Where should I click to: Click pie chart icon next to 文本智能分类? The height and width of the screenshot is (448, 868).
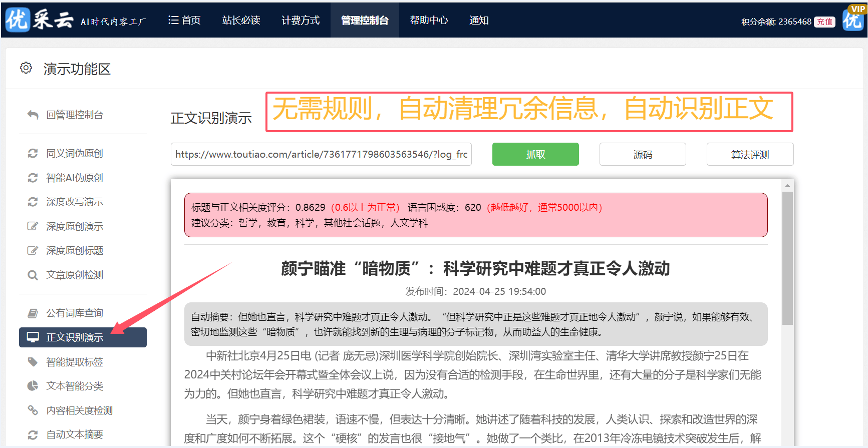[33, 386]
